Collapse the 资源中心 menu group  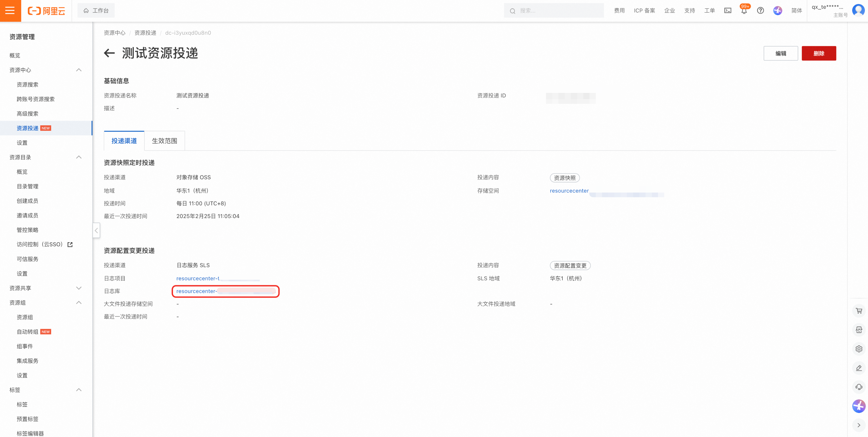click(79, 70)
